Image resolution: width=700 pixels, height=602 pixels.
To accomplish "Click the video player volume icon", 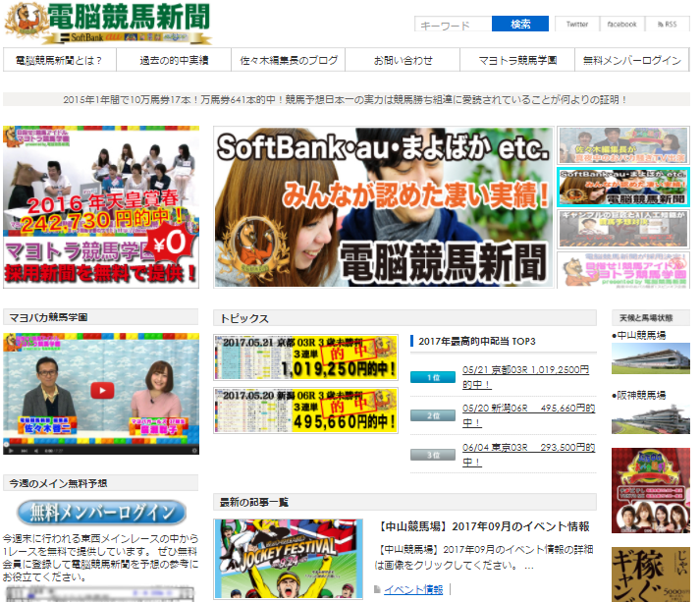I will pos(36,451).
